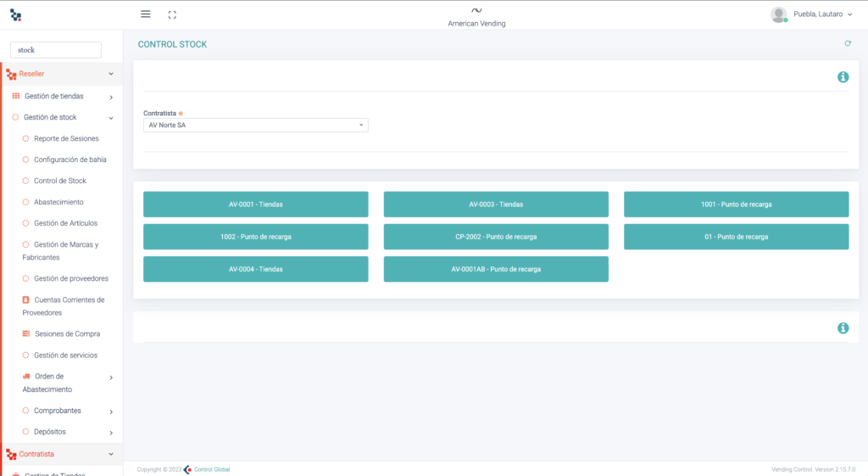The height and width of the screenshot is (476, 868).
Task: Click the refresh icon beside Control Stock title
Action: tap(848, 43)
